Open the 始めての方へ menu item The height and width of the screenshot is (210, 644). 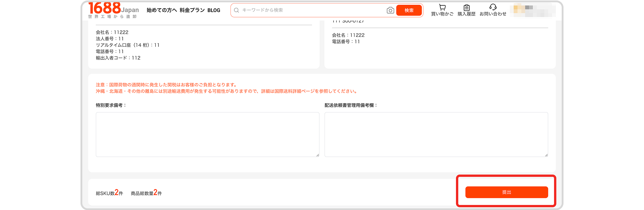point(162,10)
